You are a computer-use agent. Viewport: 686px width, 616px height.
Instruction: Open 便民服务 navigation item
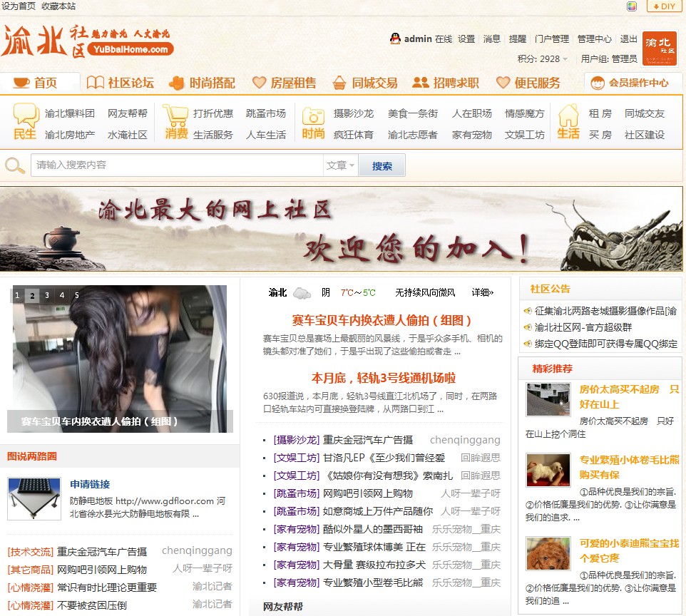coord(528,83)
